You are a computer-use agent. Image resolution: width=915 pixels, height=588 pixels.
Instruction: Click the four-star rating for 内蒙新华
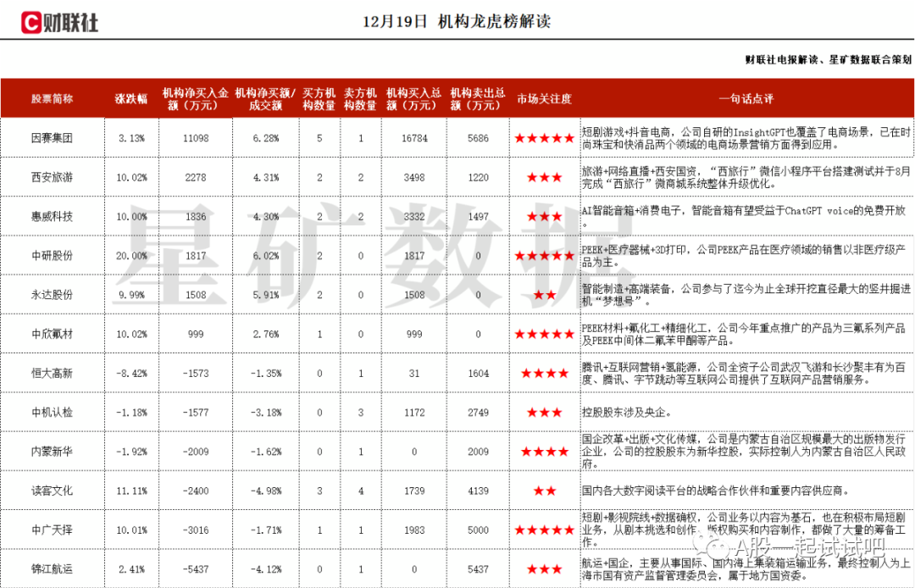pyautogui.click(x=544, y=452)
